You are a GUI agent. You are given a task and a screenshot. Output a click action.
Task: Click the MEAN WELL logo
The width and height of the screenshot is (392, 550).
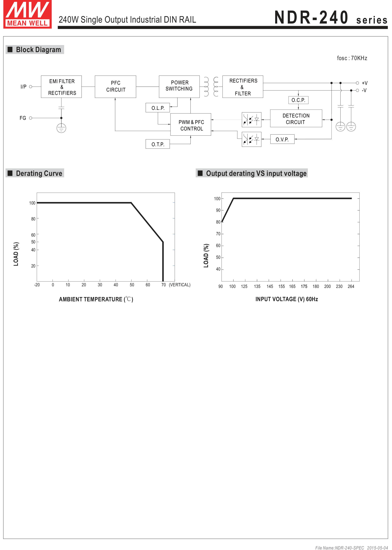(27, 14)
